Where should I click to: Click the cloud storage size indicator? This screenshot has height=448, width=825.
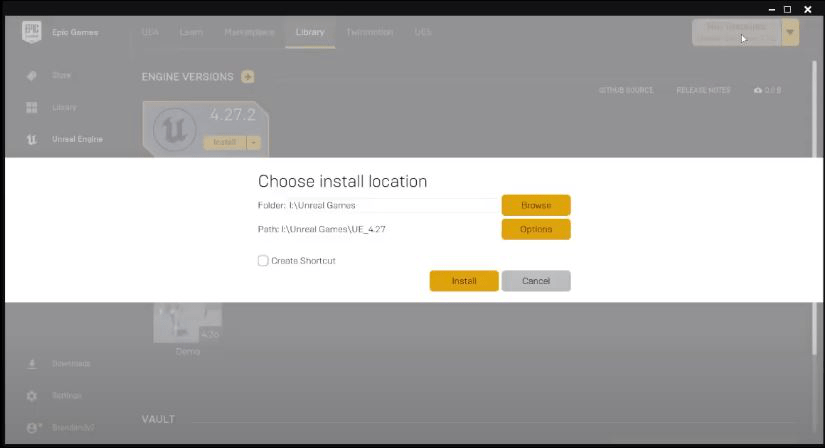pyautogui.click(x=767, y=91)
